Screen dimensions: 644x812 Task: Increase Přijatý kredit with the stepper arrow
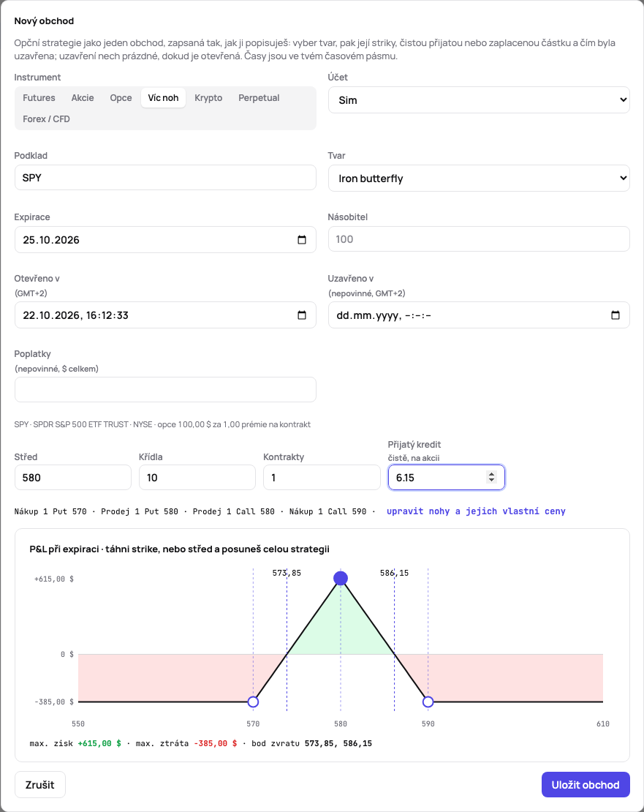coord(491,474)
